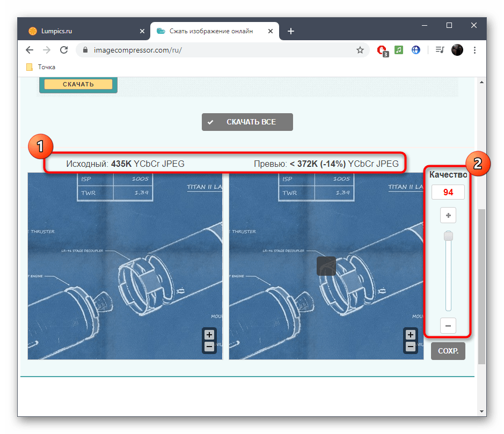Zoom in on the preview image
The image size is (504, 434).
[411, 335]
